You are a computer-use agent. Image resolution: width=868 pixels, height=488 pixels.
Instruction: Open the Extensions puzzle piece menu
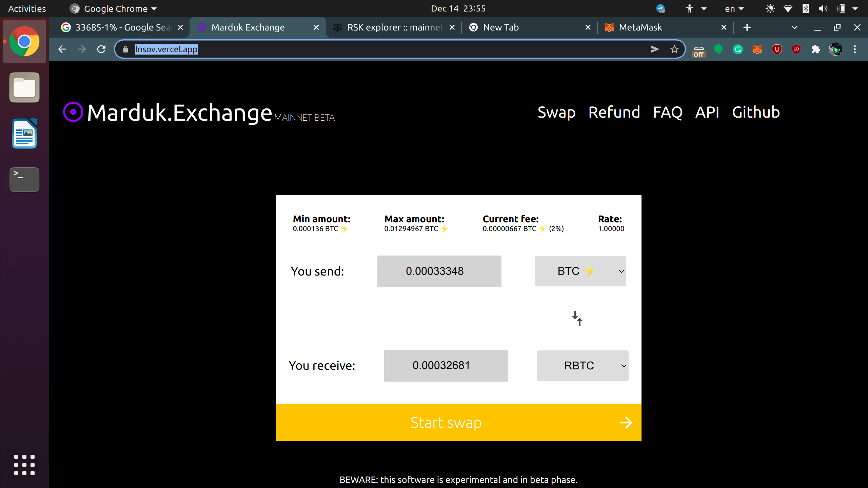[816, 49]
